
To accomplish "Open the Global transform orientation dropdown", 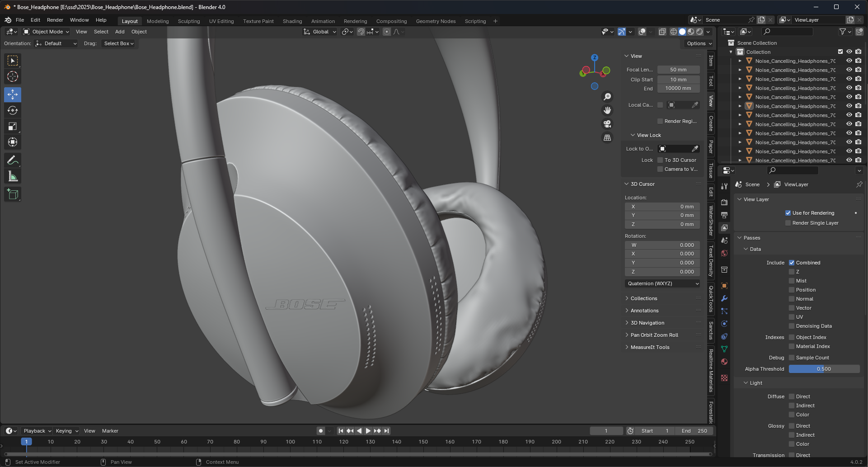I will coord(320,32).
